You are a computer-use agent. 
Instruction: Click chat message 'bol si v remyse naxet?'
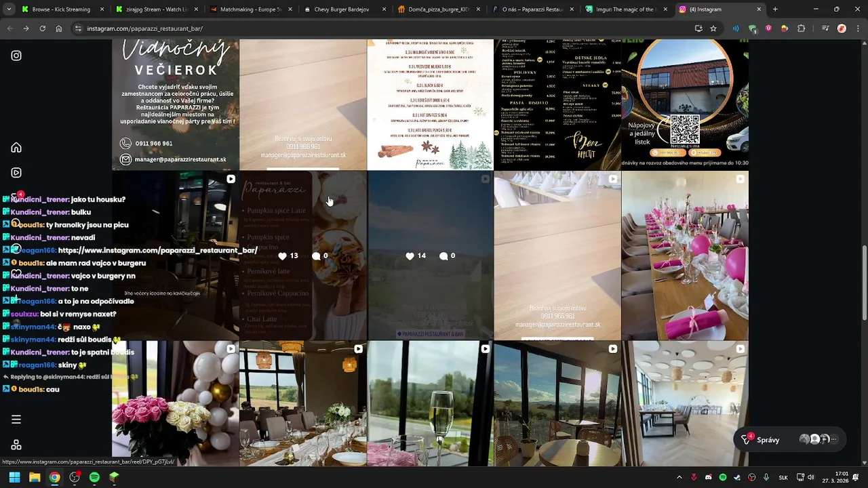point(79,314)
